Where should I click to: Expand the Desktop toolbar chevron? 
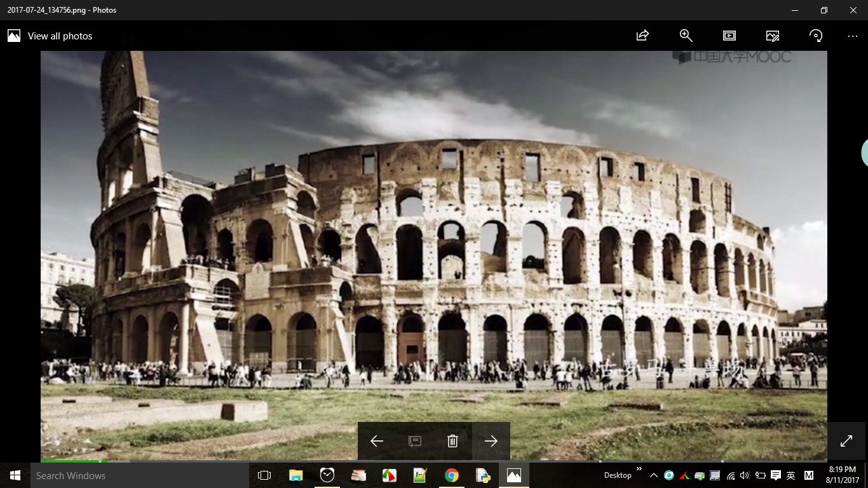pyautogui.click(x=639, y=470)
